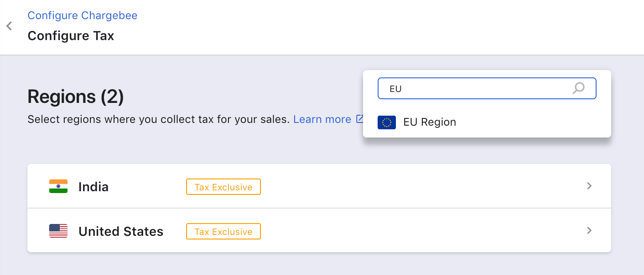
Task: Click the back arrow in the header
Action: 9,26
